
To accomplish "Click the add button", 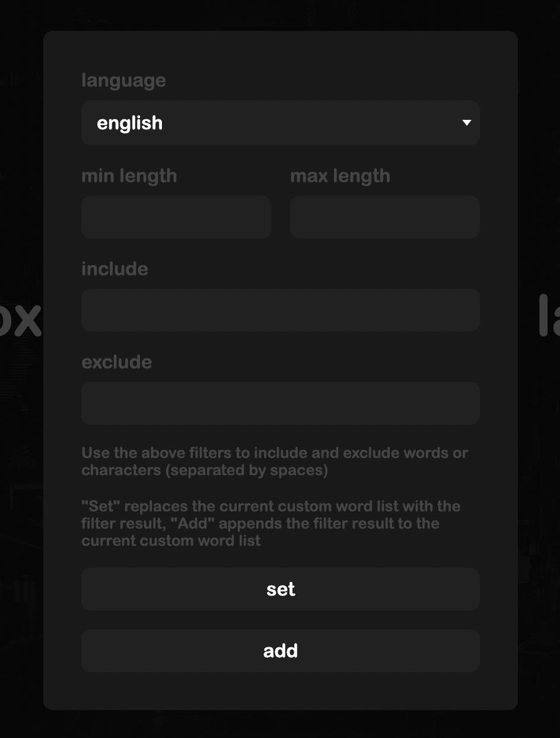I will click(281, 651).
